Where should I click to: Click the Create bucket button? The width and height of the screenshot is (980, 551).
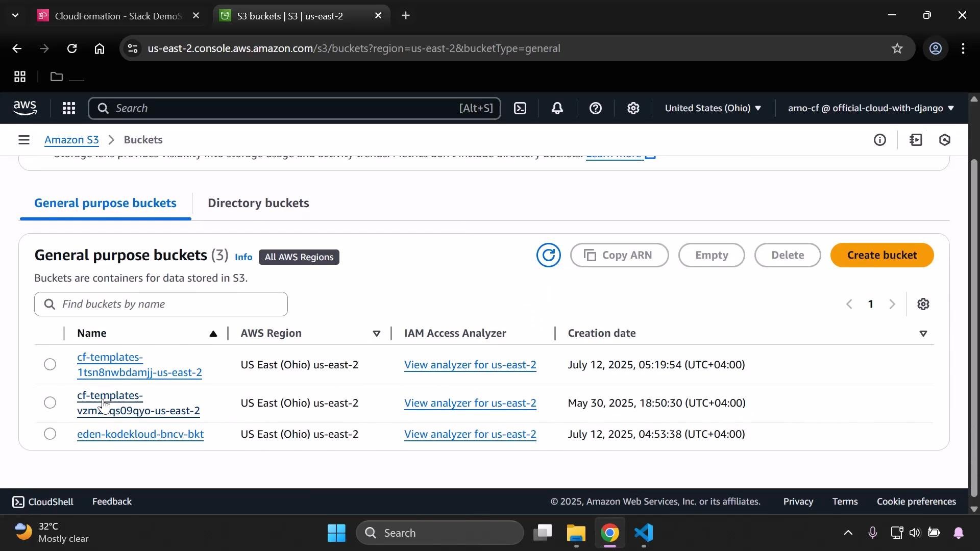pos(882,255)
